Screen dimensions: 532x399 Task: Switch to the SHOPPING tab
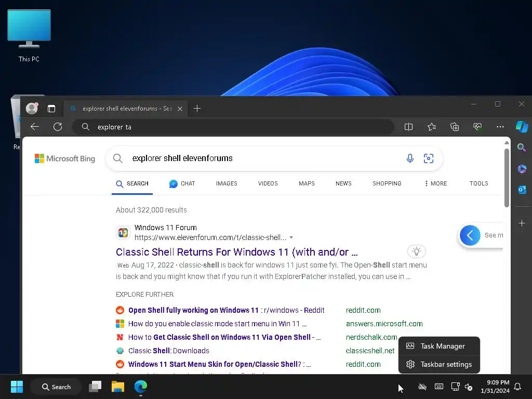tap(387, 183)
